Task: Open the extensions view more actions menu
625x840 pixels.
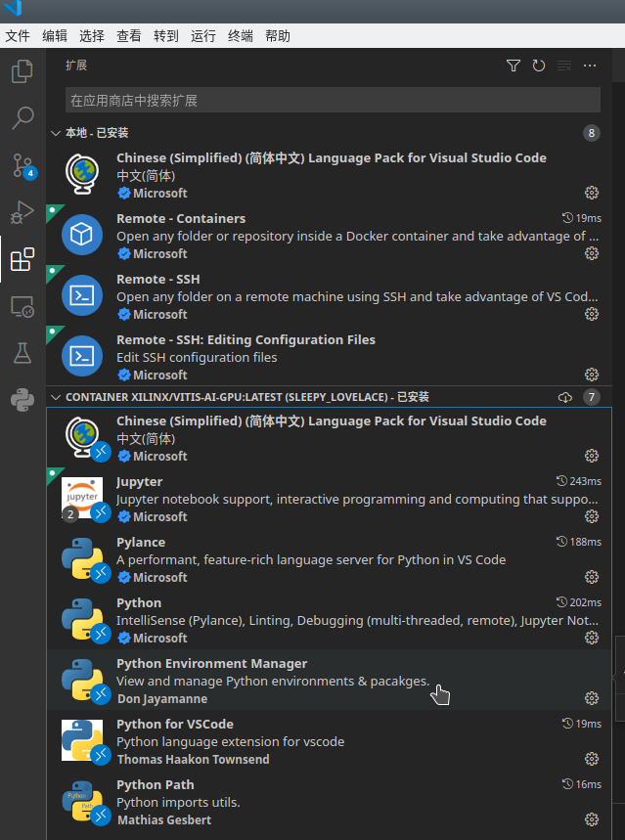Action: point(590,66)
